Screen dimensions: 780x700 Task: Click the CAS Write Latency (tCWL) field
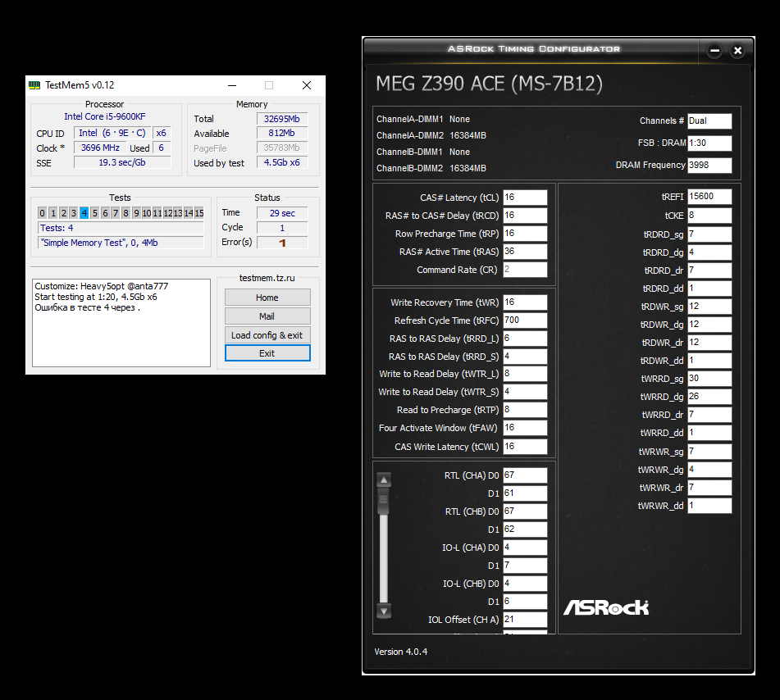(525, 447)
